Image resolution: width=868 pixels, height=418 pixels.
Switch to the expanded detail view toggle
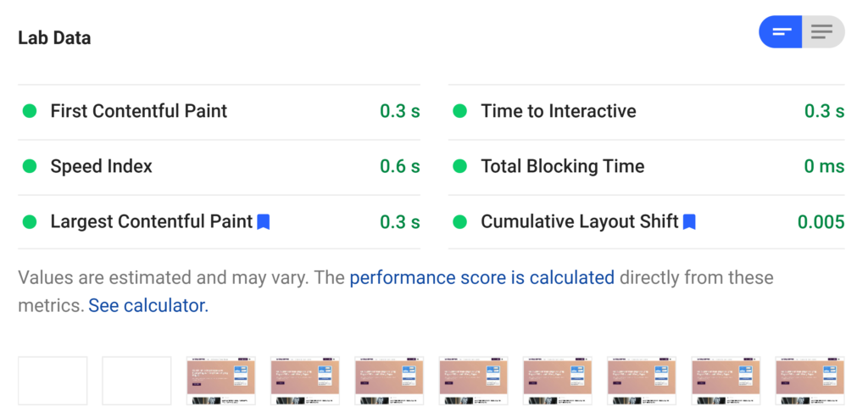click(x=822, y=32)
